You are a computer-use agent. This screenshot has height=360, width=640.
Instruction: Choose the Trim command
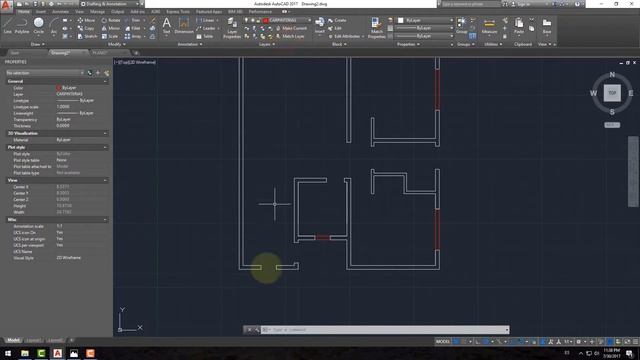[x=133, y=20]
